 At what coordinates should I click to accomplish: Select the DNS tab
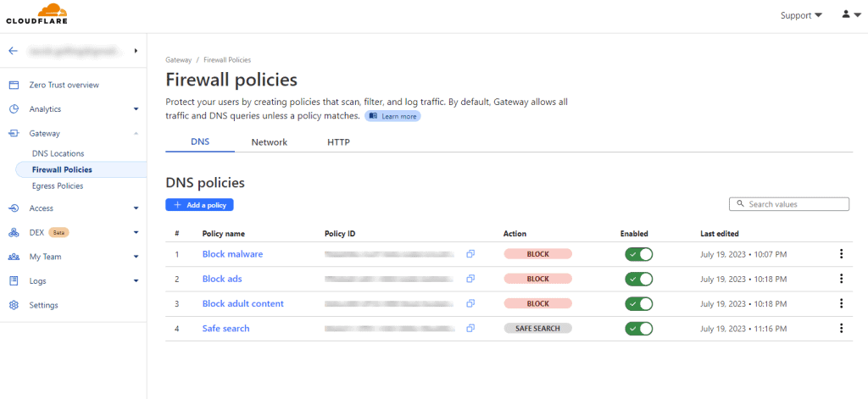click(x=200, y=142)
